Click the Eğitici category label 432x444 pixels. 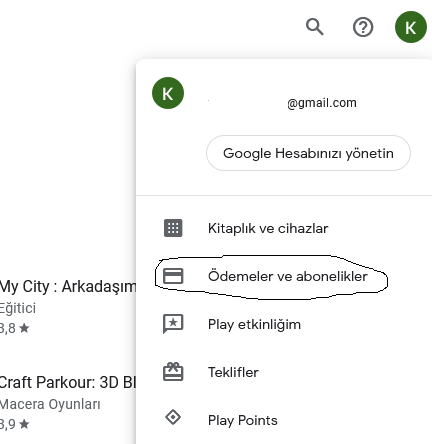(18, 308)
